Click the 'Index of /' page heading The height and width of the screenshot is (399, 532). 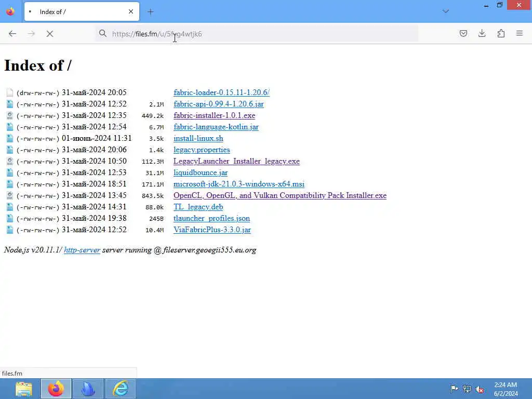point(38,65)
